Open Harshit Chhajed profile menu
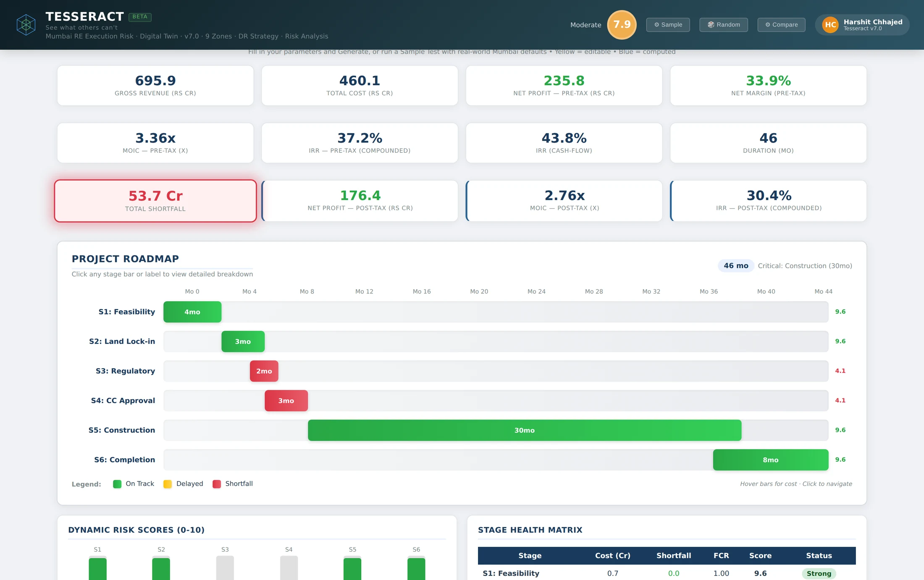 [862, 25]
